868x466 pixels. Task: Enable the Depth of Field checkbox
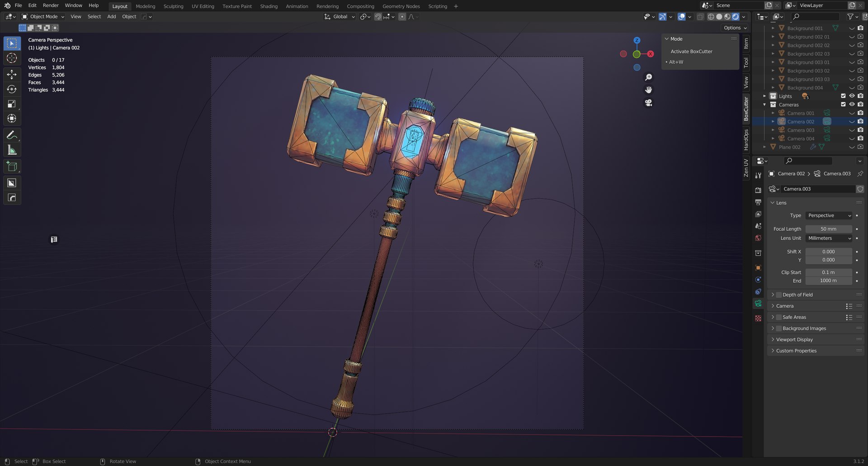pos(779,295)
